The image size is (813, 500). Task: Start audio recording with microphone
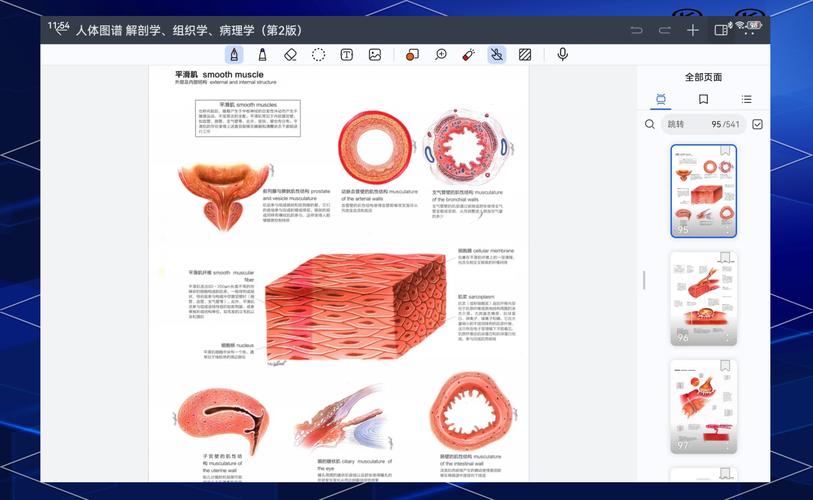coord(563,55)
